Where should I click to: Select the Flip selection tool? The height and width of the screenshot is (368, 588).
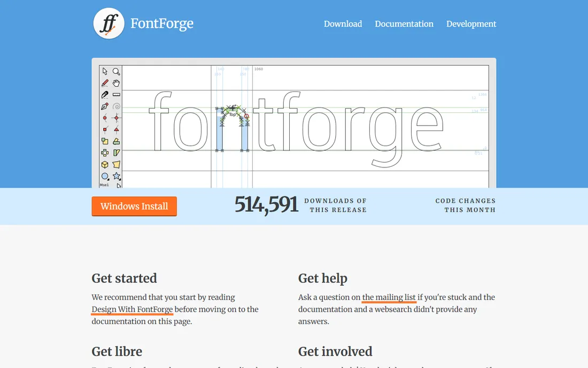coord(105,152)
